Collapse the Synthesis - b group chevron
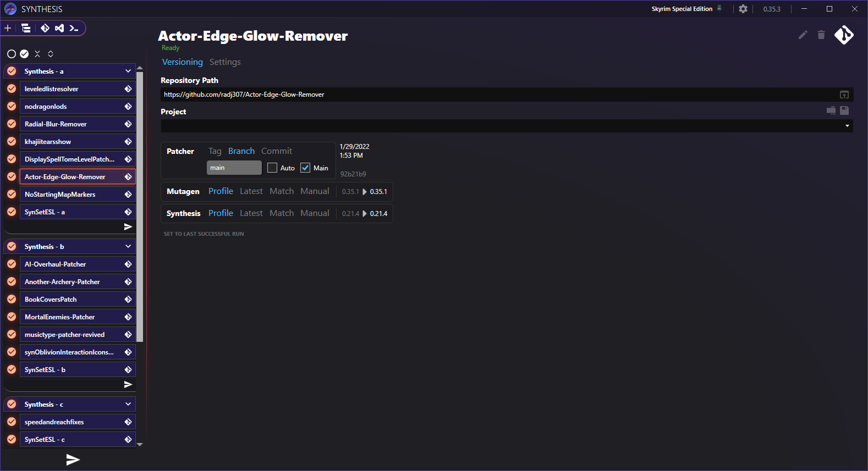868x471 pixels. pos(128,246)
